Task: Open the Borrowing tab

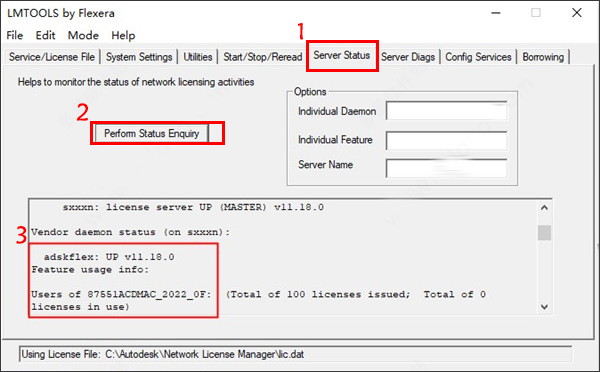Action: (x=543, y=57)
